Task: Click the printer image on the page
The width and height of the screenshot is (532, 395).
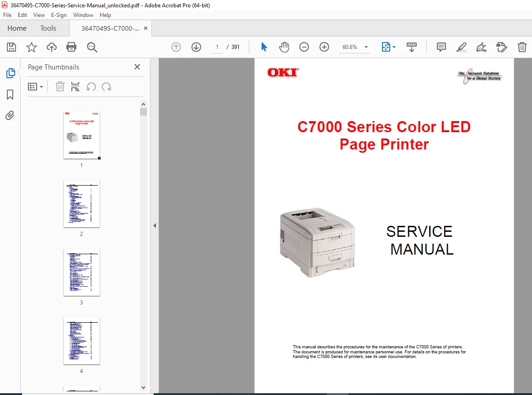Action: 317,243
